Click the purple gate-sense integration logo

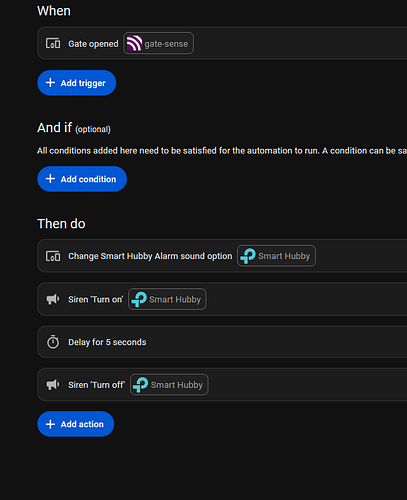tap(134, 43)
